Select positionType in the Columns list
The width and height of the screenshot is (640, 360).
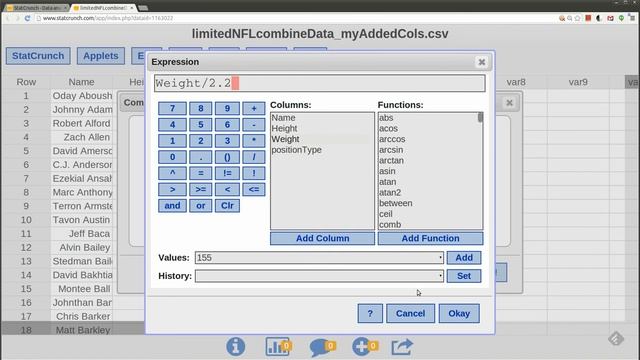[x=297, y=150]
